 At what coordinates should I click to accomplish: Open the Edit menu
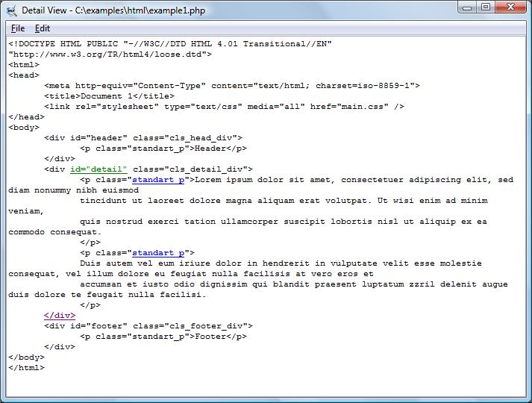coord(43,28)
